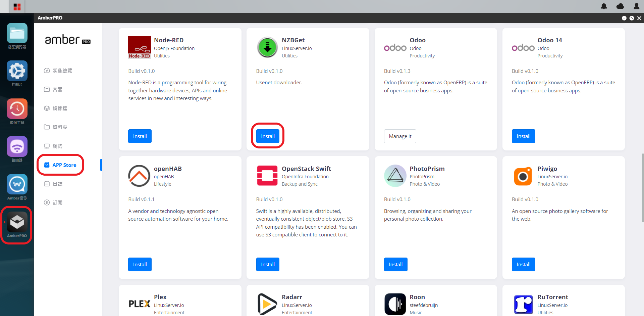The width and height of the screenshot is (644, 316).
Task: Click 'steefdebruijn' publisher text
Action: (424, 305)
